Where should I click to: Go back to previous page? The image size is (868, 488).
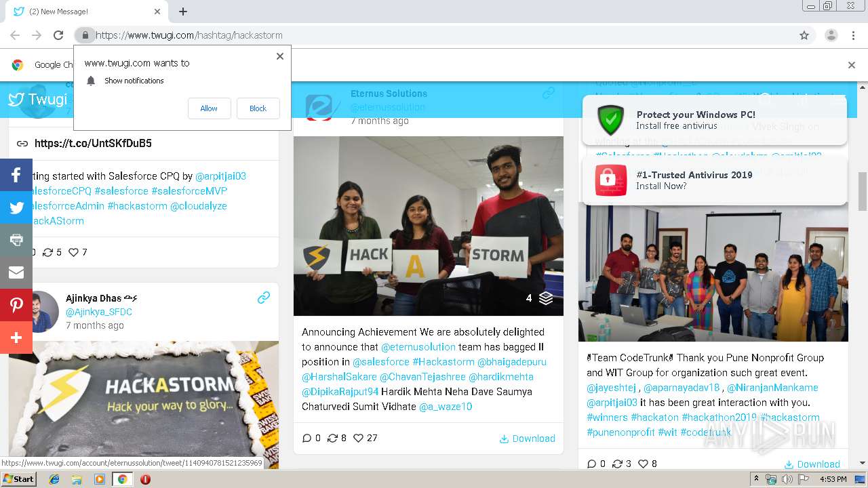pyautogui.click(x=15, y=35)
